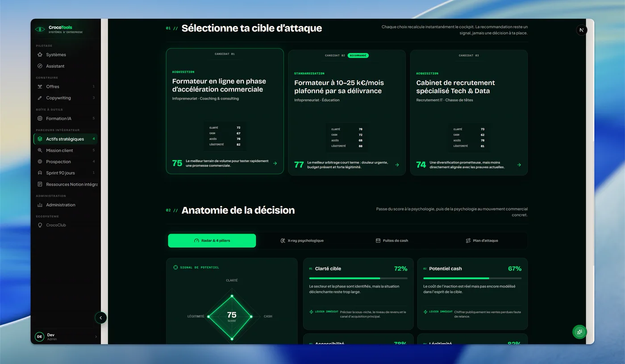Select the Radar & 4 piliers tab

(212, 240)
